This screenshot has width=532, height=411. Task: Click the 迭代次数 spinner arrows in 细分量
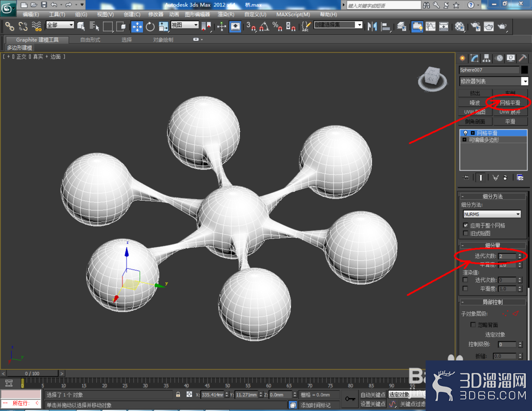[520, 256]
